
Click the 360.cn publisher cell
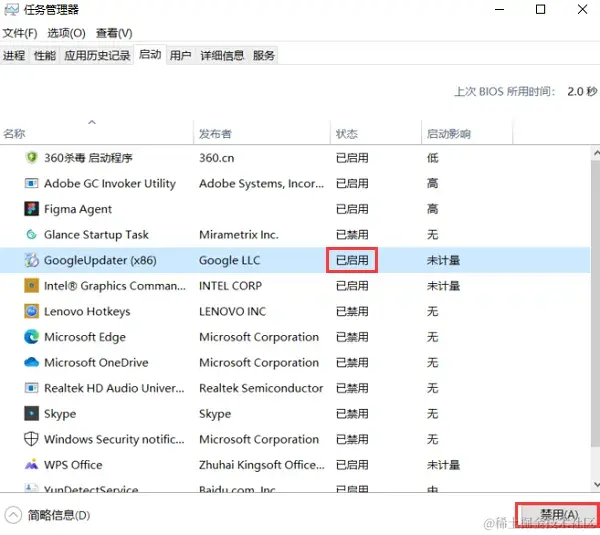(217, 158)
